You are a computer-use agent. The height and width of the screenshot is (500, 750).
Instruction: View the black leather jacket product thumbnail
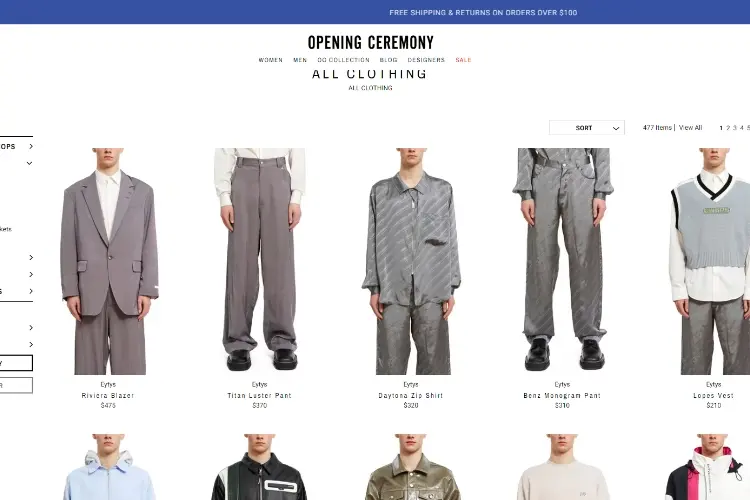coord(260,467)
